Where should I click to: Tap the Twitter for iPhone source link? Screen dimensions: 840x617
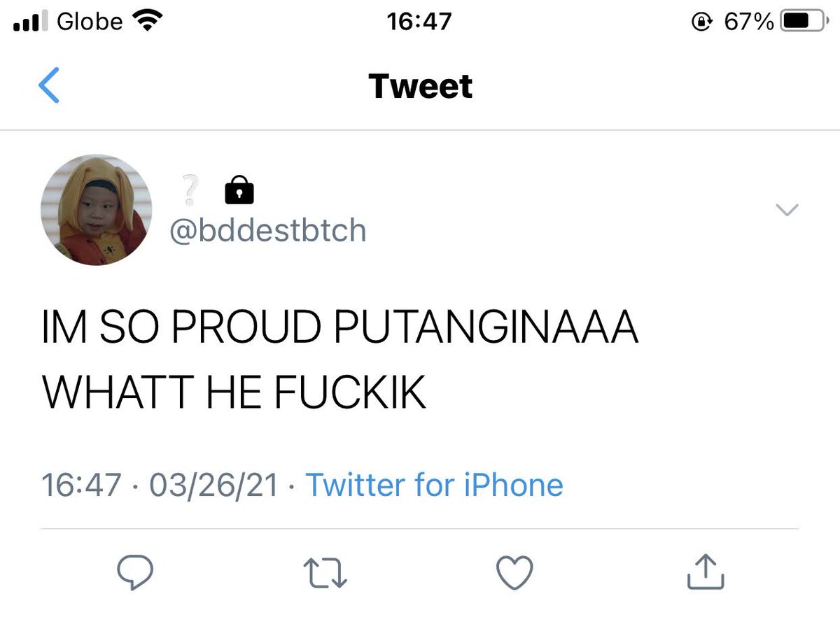click(435, 484)
